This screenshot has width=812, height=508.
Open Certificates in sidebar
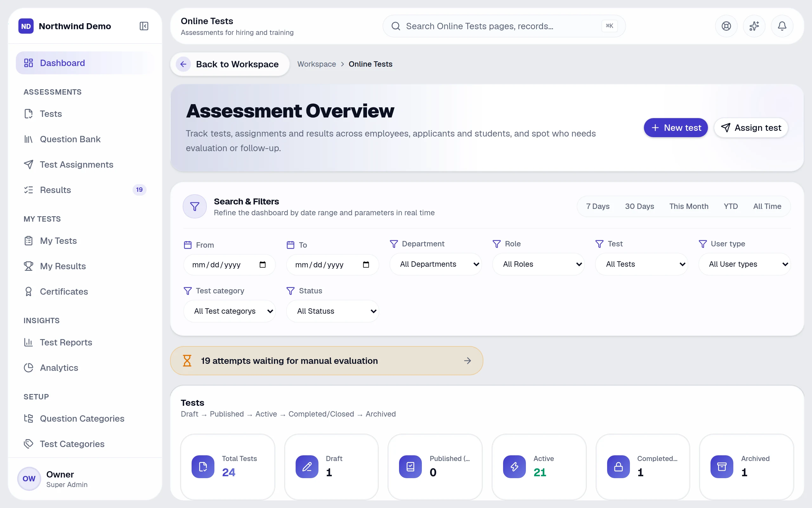(85, 292)
